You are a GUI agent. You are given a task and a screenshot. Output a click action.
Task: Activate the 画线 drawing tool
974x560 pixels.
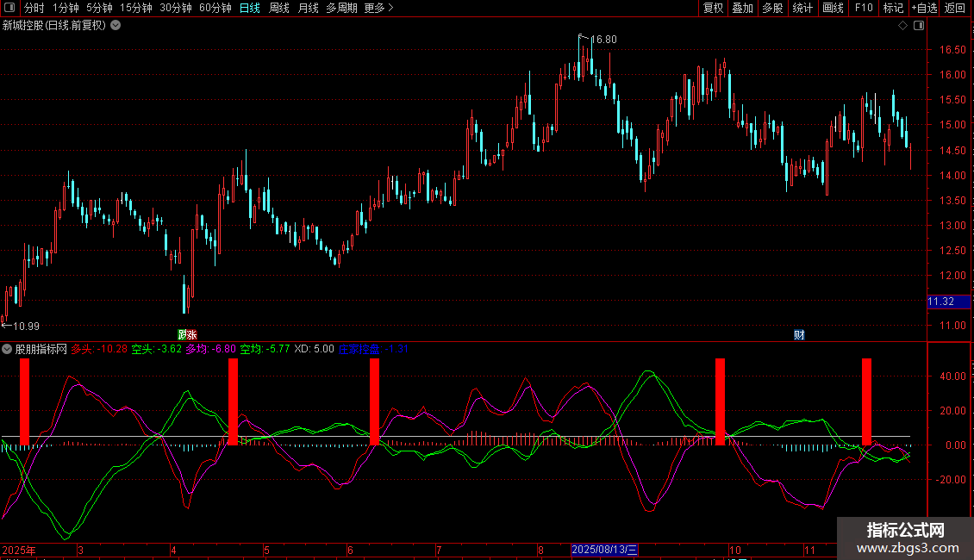pos(833,8)
